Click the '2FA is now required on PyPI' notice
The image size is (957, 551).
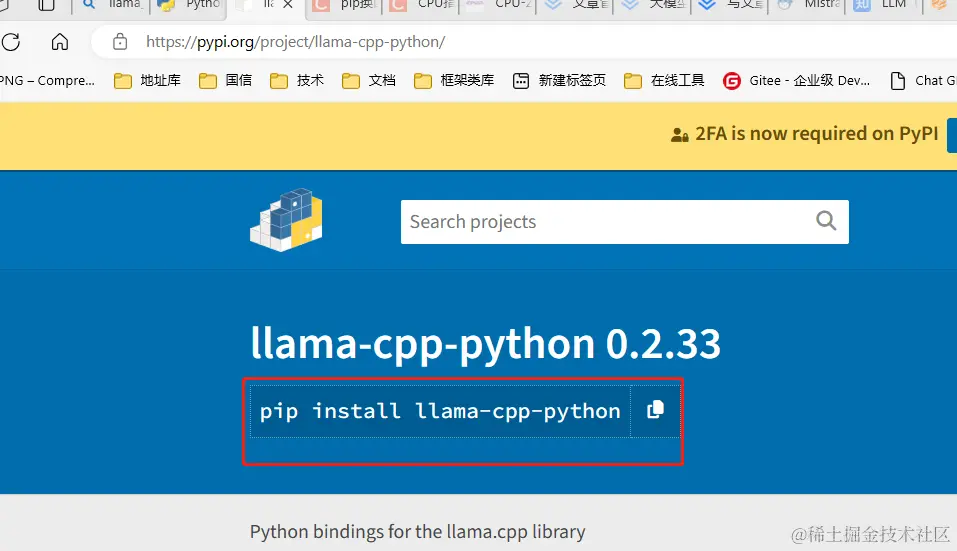804,134
